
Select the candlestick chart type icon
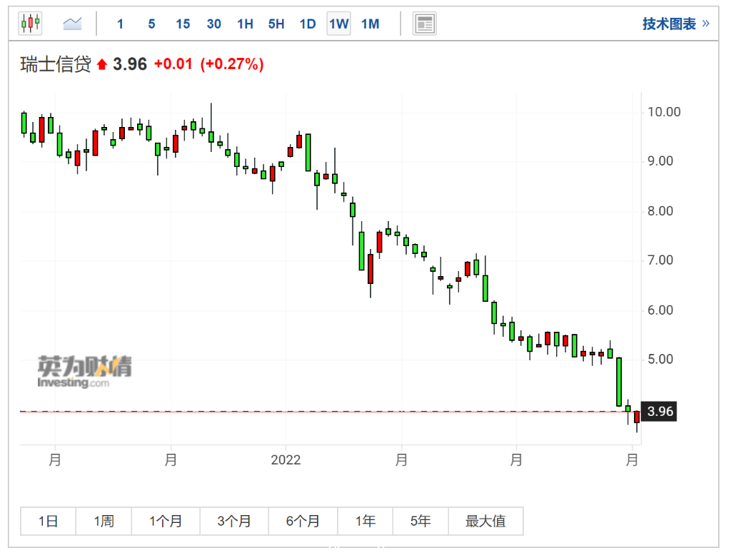tap(30, 24)
